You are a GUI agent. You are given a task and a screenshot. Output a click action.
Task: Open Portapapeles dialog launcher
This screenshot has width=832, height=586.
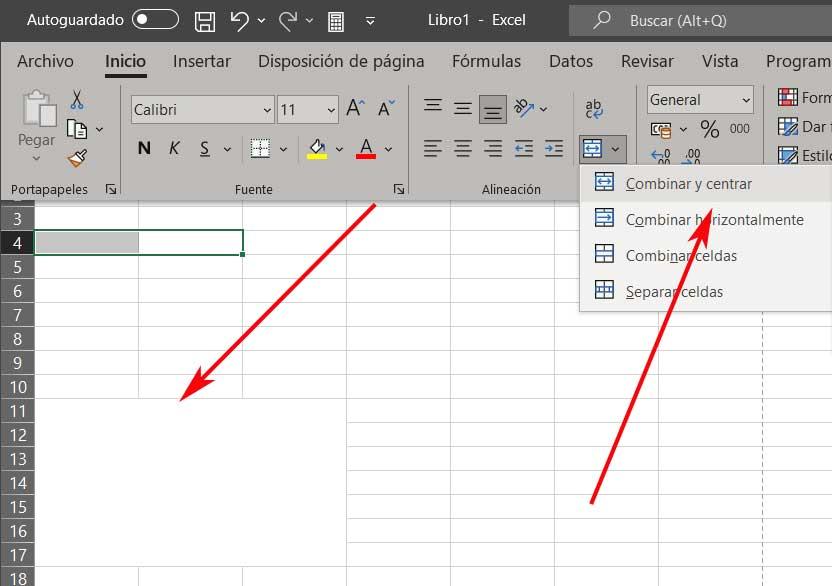click(x=111, y=189)
